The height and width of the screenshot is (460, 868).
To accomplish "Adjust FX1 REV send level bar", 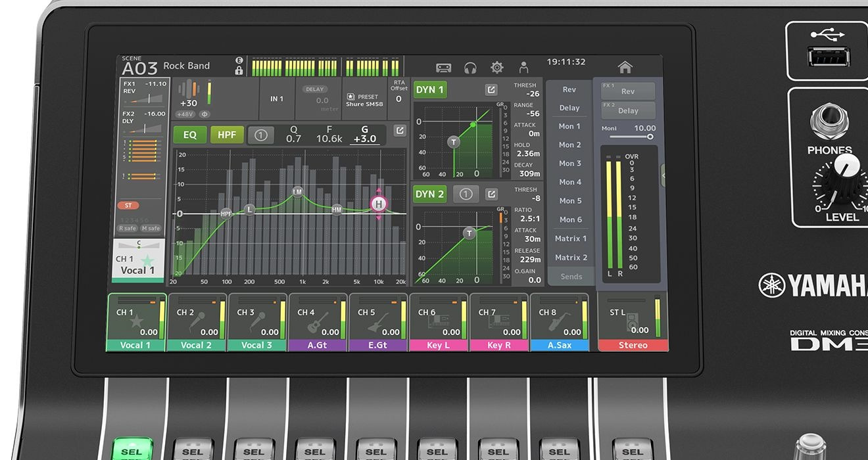I will [x=145, y=99].
